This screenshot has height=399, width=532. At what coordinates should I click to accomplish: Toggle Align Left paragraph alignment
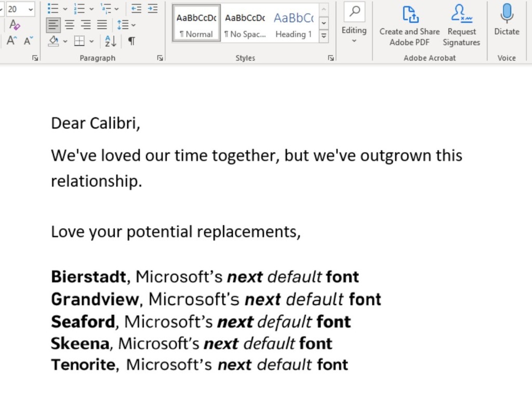tap(54, 25)
